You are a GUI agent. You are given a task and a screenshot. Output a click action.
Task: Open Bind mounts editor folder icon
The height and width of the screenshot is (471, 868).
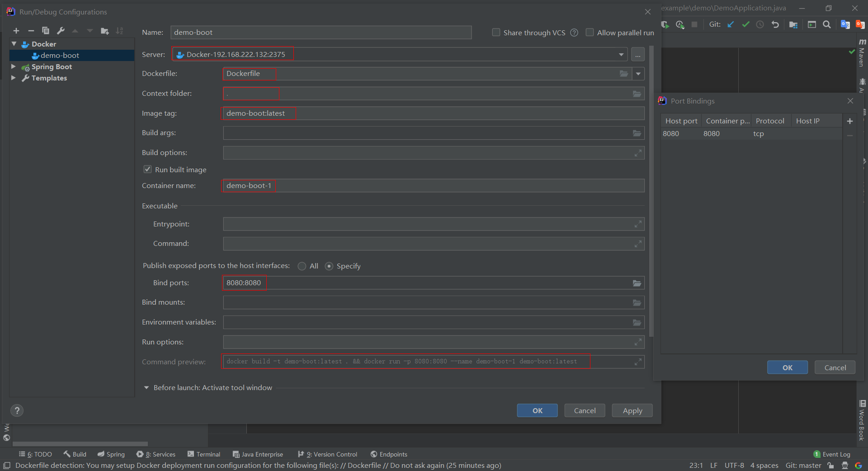tap(637, 302)
